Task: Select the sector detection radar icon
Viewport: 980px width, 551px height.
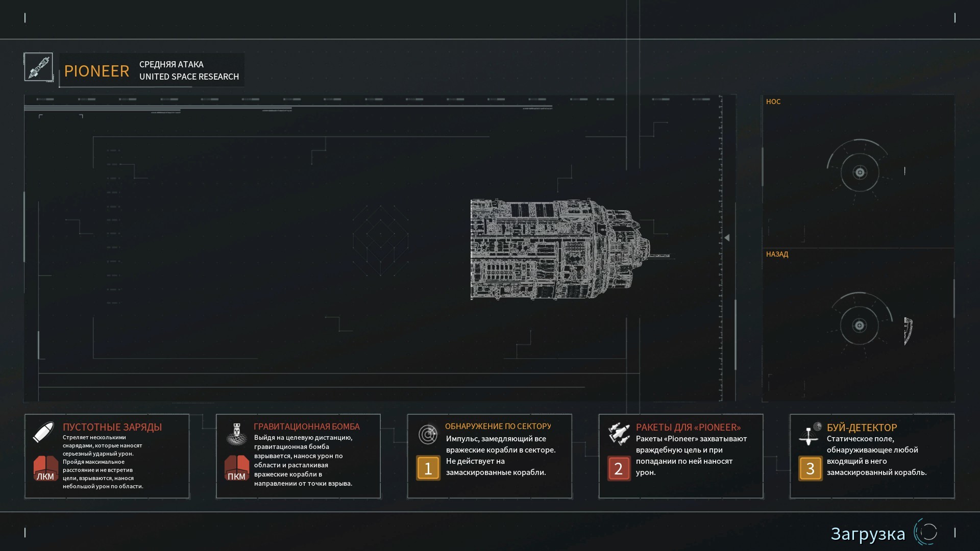Action: (428, 434)
